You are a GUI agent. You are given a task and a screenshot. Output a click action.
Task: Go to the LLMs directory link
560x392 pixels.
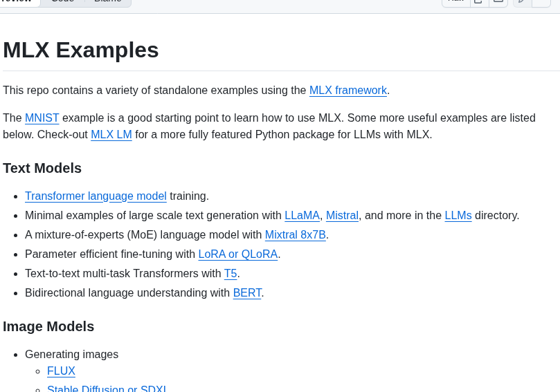[x=458, y=216]
